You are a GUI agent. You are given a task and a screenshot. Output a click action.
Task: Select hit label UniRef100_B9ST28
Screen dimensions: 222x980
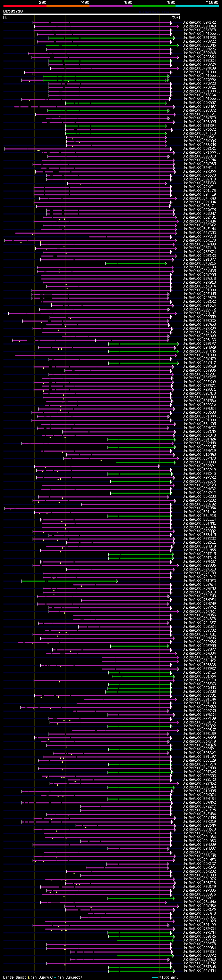click(199, 883)
